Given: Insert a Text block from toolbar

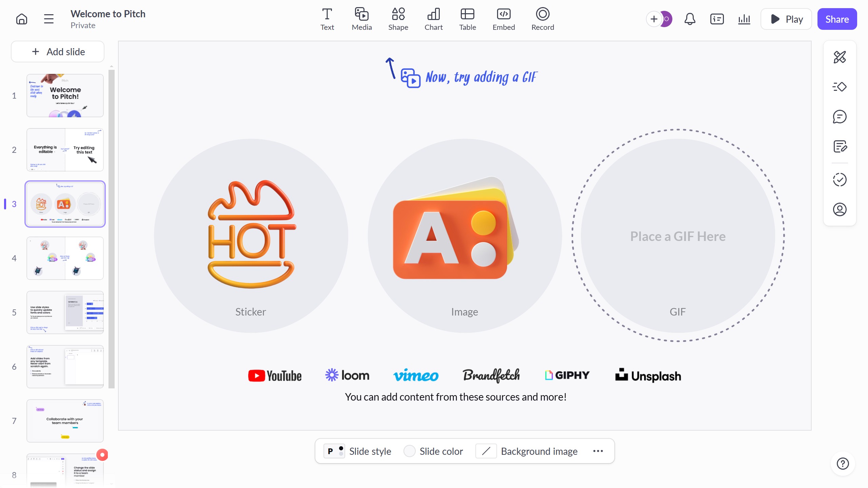Looking at the screenshot, I should 327,19.
